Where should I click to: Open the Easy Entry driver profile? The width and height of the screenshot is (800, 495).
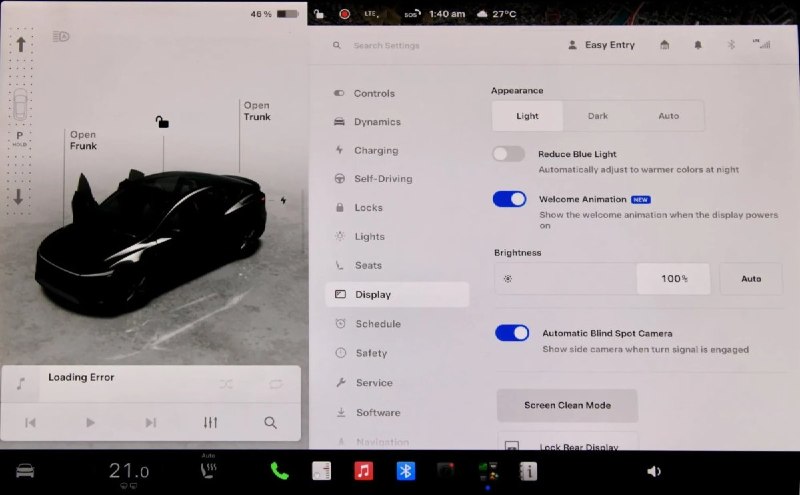coord(602,45)
